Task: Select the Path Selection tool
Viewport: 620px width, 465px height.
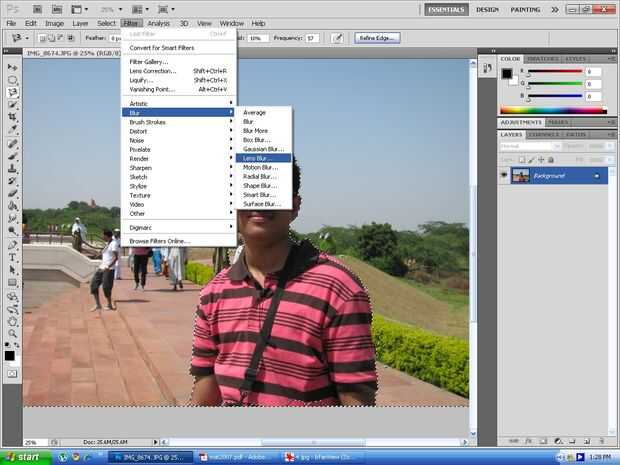Action: point(12,270)
